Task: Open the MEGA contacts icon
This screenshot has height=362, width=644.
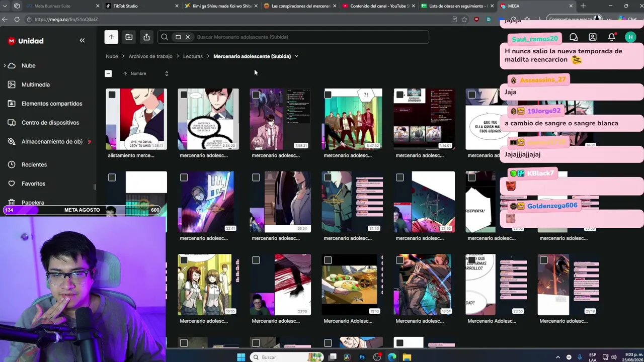Action: 593,37
